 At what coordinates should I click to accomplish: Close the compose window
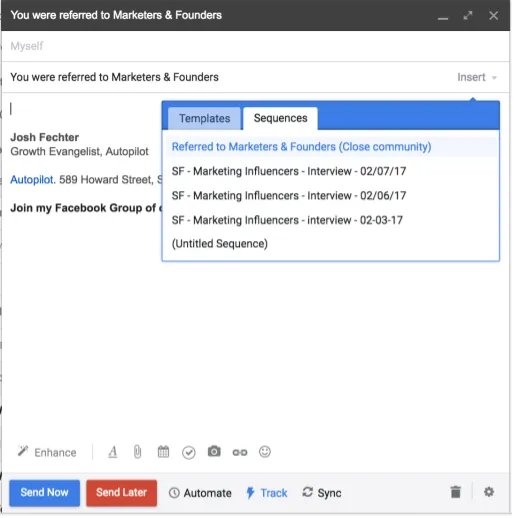[x=494, y=15]
